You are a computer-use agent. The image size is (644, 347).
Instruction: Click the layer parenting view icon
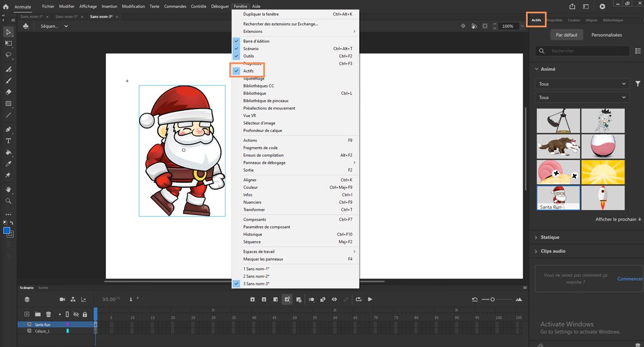coord(73,299)
